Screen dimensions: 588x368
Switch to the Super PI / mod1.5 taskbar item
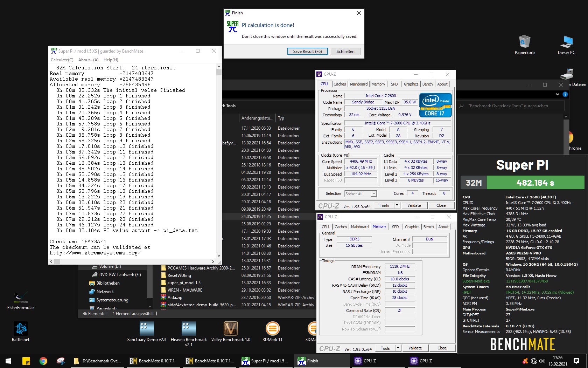click(x=265, y=361)
